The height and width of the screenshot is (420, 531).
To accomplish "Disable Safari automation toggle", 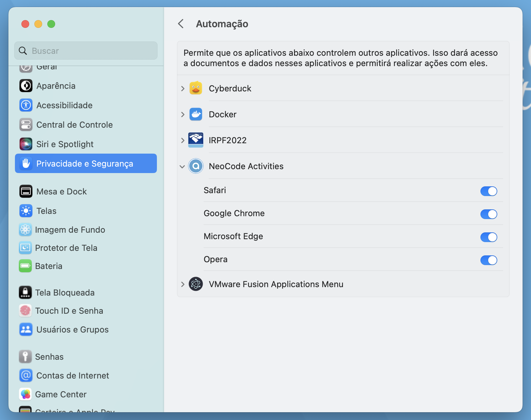I will 489,191.
